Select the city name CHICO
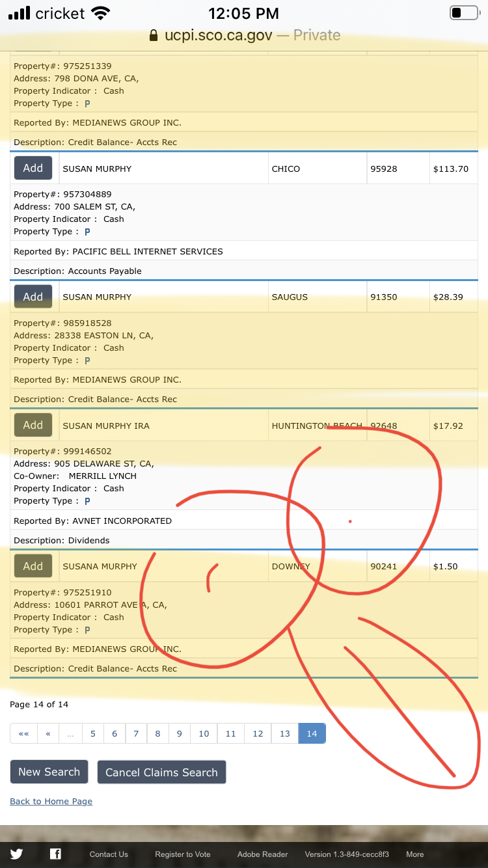 point(286,169)
